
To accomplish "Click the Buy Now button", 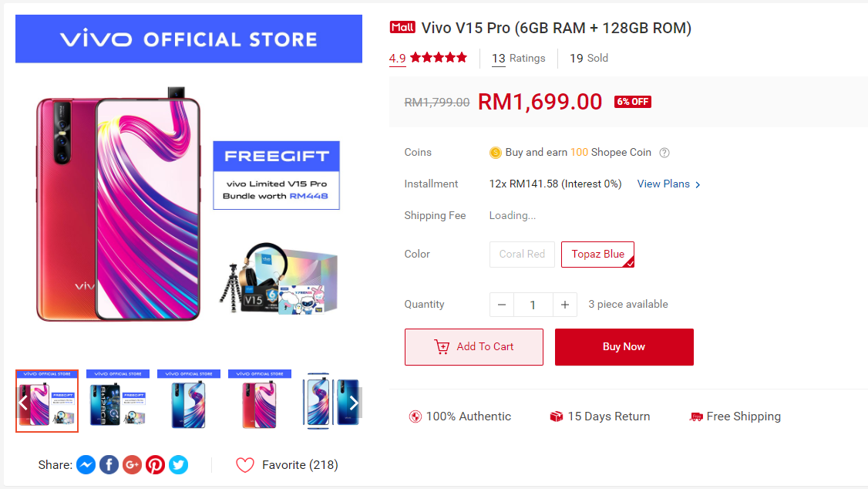I will point(624,346).
